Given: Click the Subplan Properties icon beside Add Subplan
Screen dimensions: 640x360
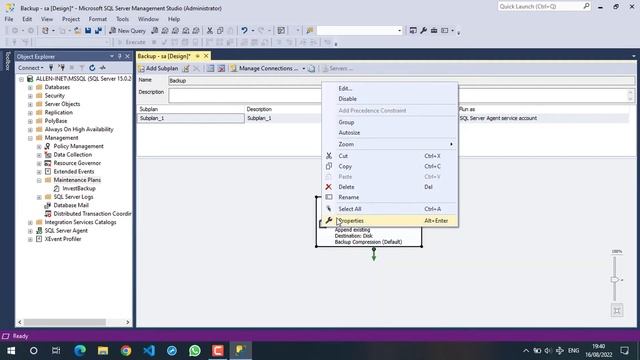Looking at the screenshot, I should click(x=186, y=69).
